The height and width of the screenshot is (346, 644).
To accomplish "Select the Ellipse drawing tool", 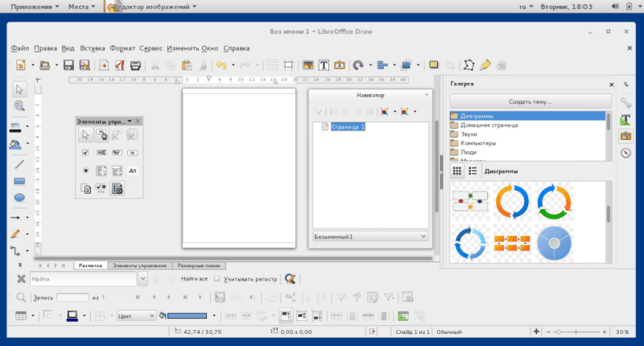I will 19,197.
